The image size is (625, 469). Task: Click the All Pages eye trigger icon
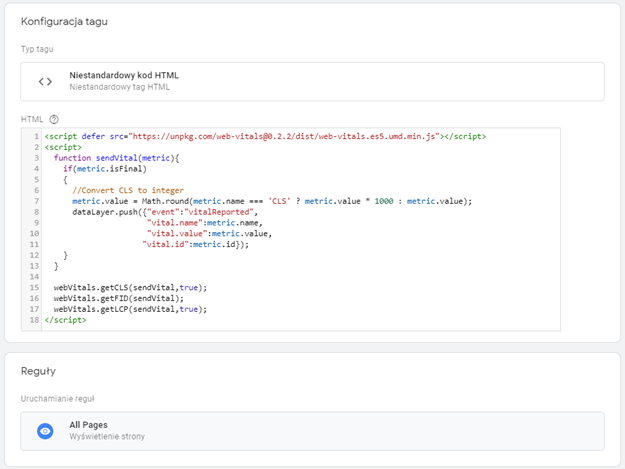pyautogui.click(x=45, y=431)
